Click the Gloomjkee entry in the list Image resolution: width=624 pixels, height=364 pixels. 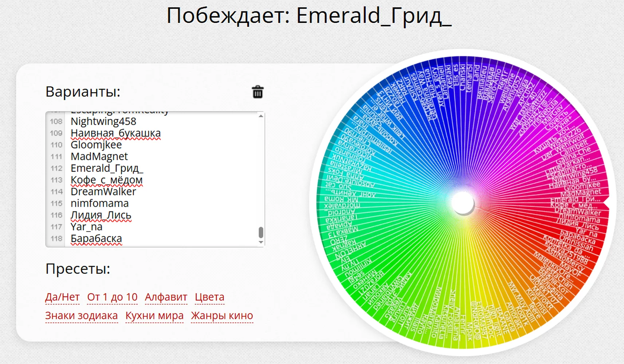point(96,145)
